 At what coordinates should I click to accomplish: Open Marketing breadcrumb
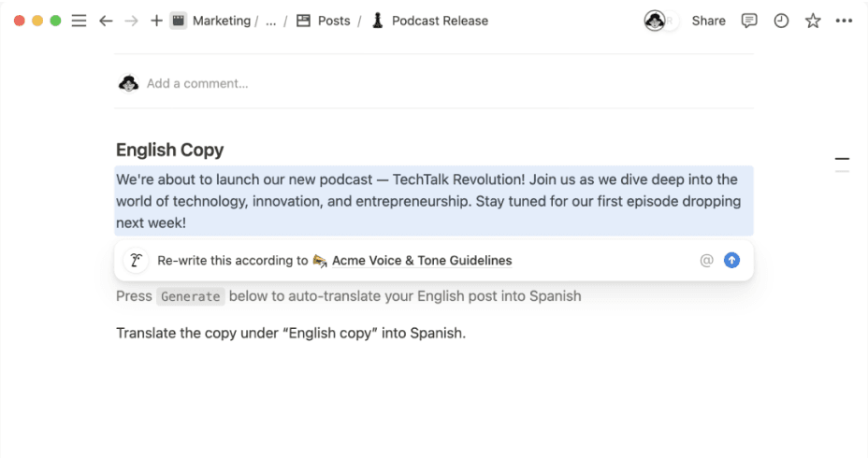pos(221,21)
